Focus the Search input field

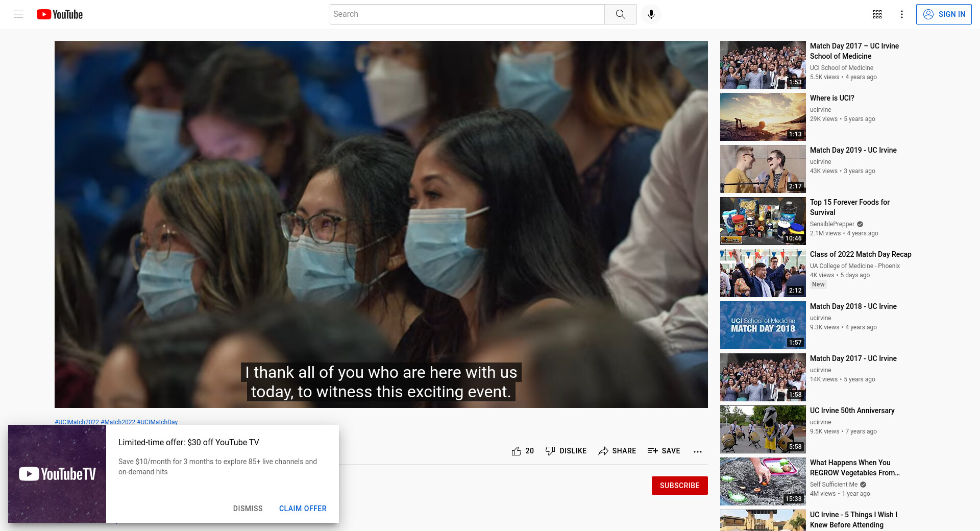pyautogui.click(x=467, y=14)
